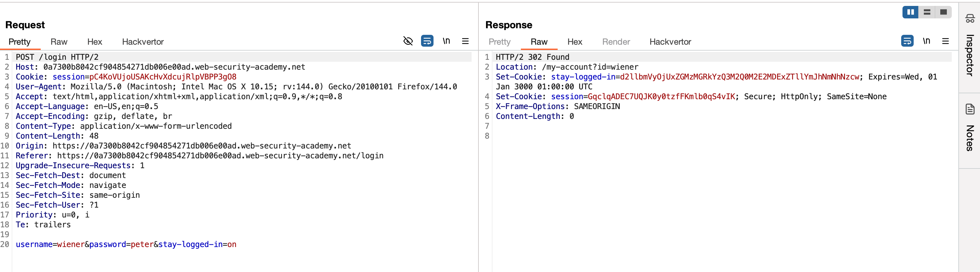Switch Request view to Hex tab
980x272 pixels.
(94, 42)
